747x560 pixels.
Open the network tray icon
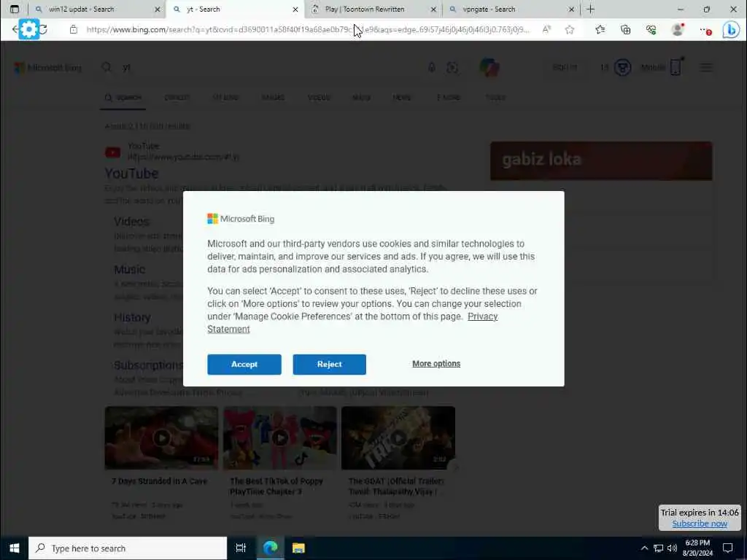pyautogui.click(x=659, y=548)
